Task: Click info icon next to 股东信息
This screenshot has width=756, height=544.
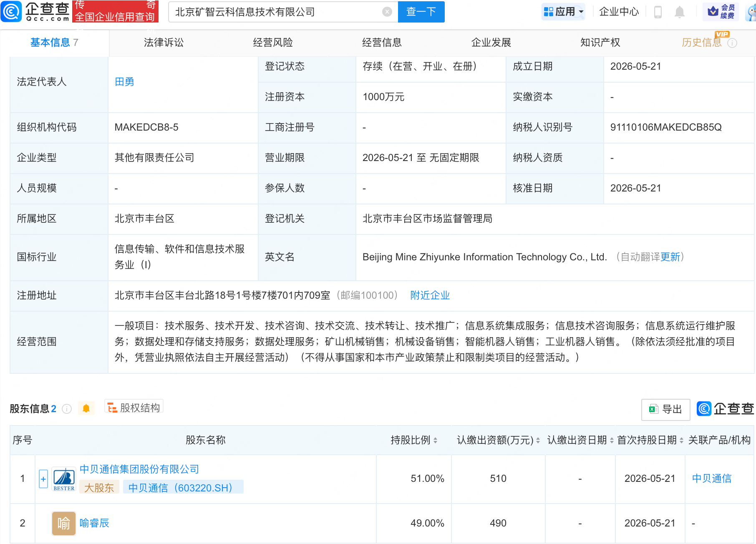Action: point(67,409)
